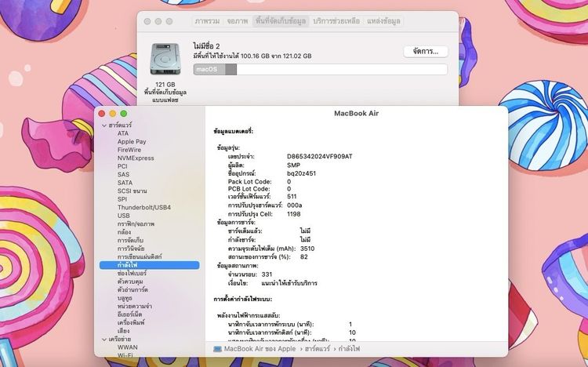Select ช่องไฟเบอร์ in the sidebar
The height and width of the screenshot is (367, 588).
132,273
